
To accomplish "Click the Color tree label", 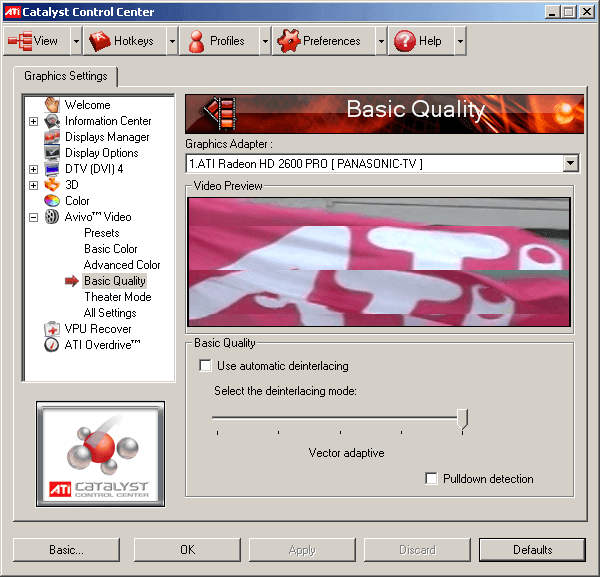I will point(77,200).
